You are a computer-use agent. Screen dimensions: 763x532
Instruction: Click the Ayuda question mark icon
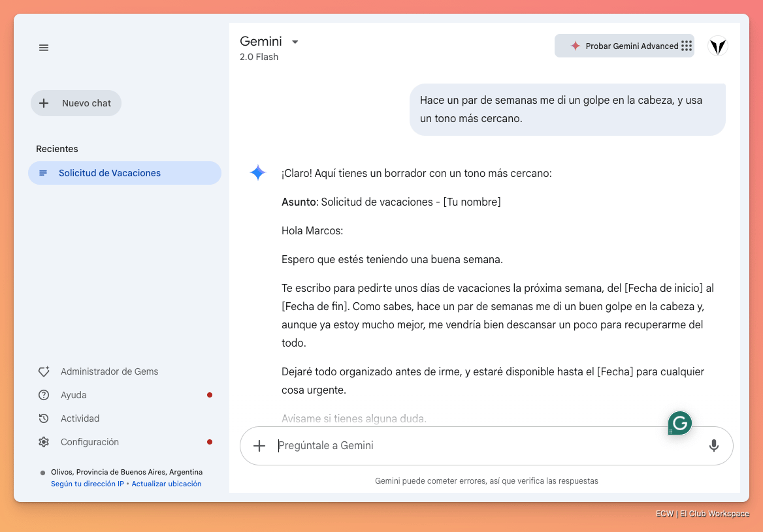click(x=44, y=395)
